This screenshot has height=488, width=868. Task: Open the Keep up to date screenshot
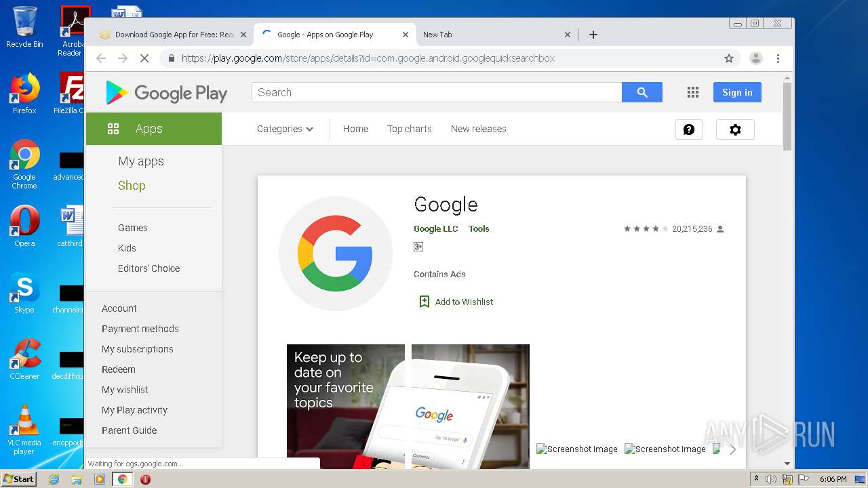coord(346,407)
